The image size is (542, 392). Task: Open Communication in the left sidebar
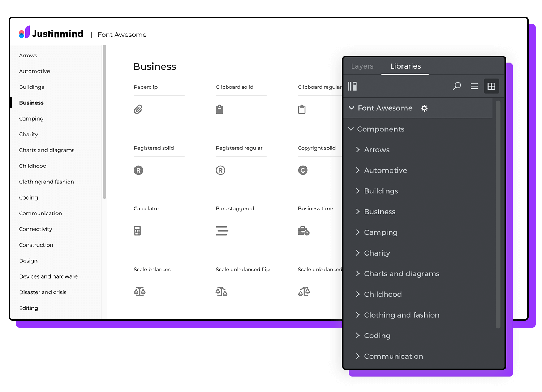40,213
